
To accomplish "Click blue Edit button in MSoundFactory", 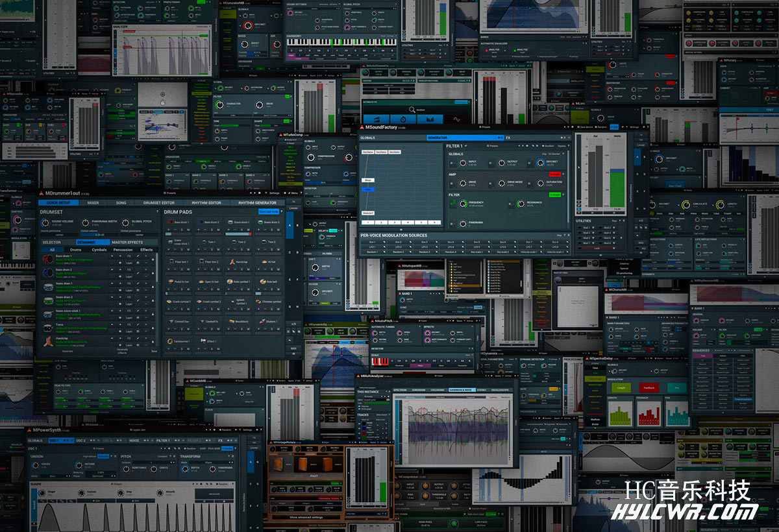I will click(613, 127).
